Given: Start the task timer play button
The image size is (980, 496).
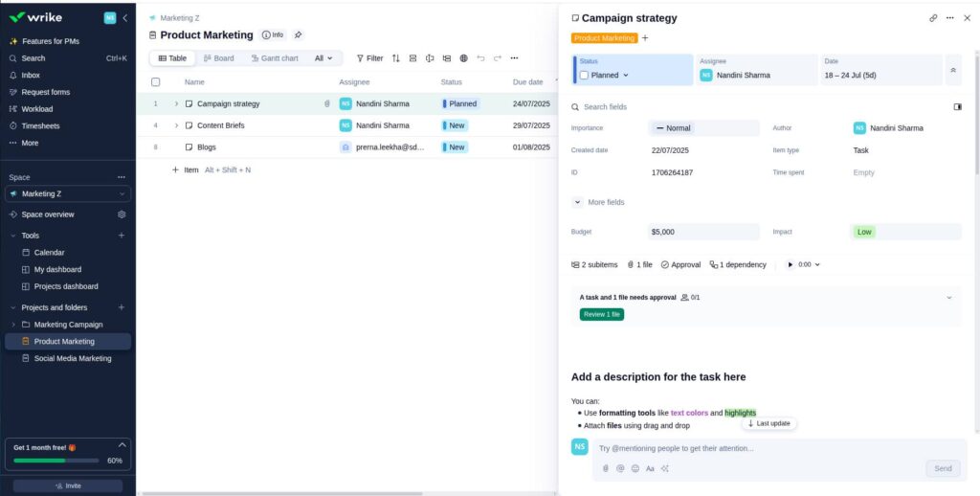Looking at the screenshot, I should 790,265.
